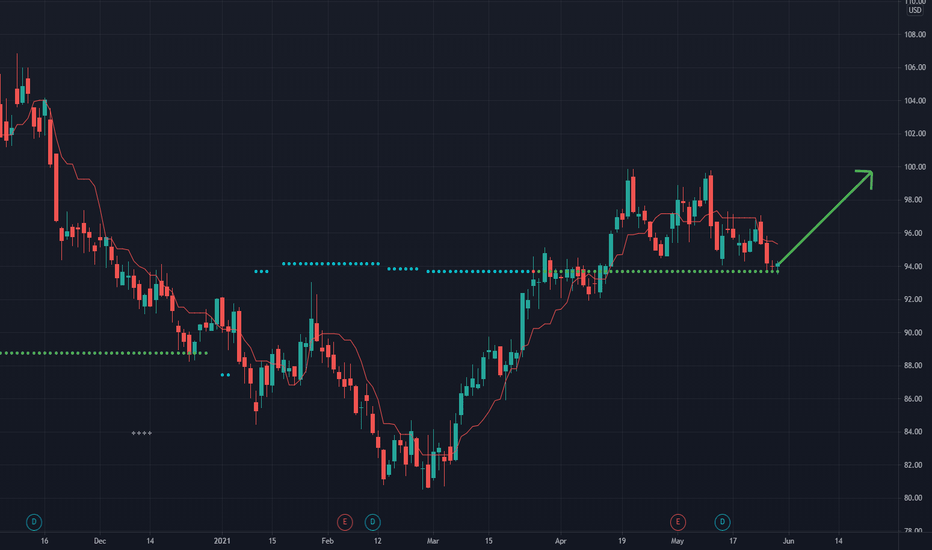The height and width of the screenshot is (550, 932).
Task: Select the Jun label on the time axis
Action: pos(788,541)
